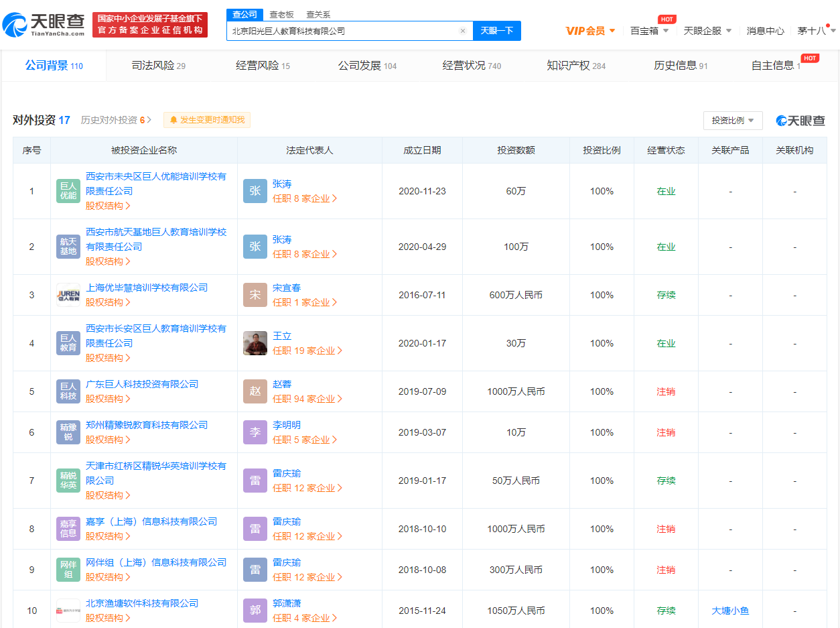Click 巨人优能 company logo badge

(x=68, y=191)
